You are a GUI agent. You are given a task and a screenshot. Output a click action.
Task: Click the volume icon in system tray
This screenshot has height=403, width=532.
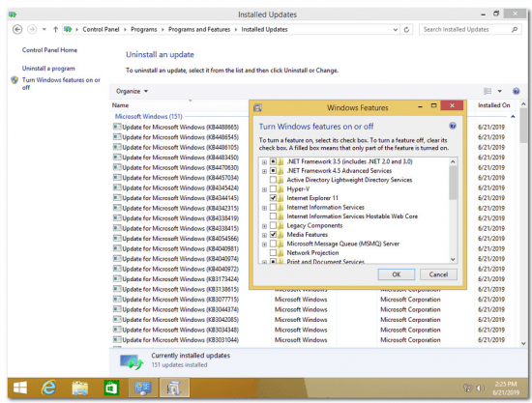[x=480, y=389]
